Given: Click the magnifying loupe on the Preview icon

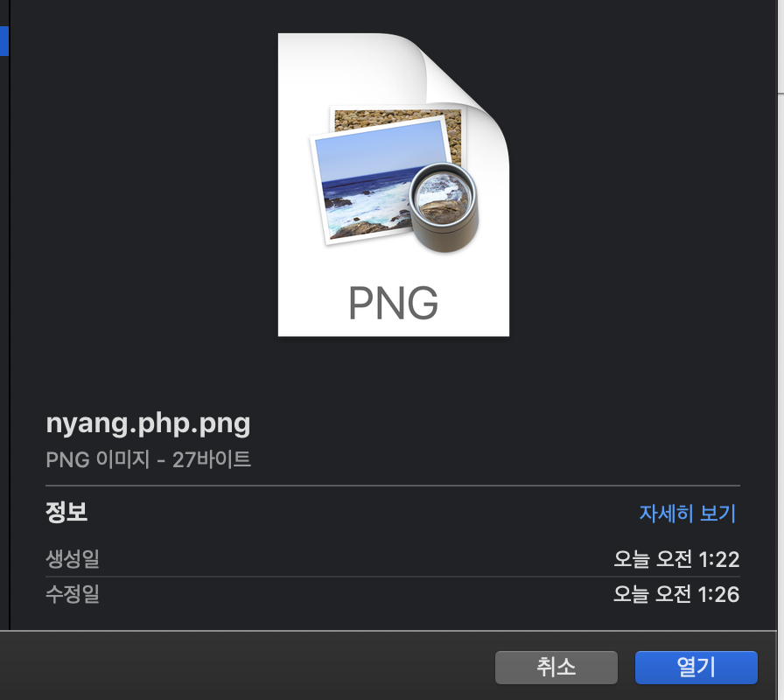Looking at the screenshot, I should click(444, 207).
